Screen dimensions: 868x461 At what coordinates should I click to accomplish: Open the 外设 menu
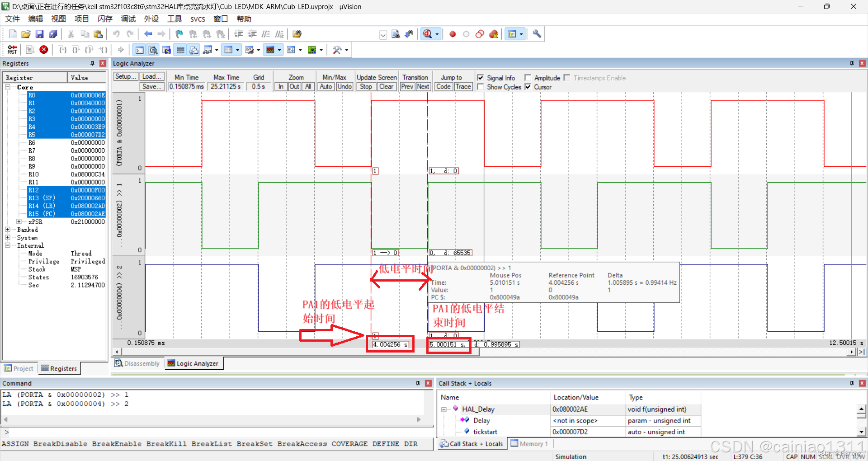[x=151, y=19]
